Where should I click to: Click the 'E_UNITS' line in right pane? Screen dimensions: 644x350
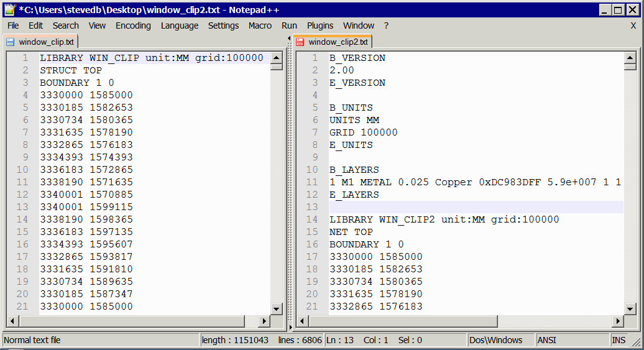pos(351,145)
